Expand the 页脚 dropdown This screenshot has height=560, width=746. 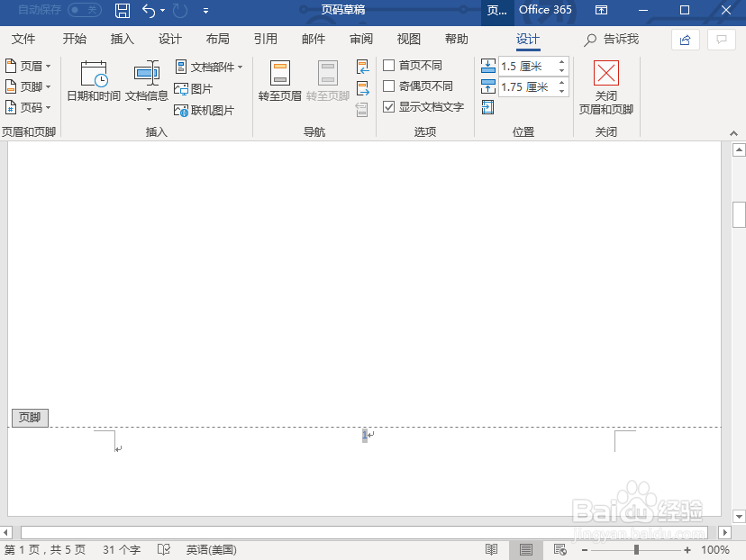tap(28, 86)
